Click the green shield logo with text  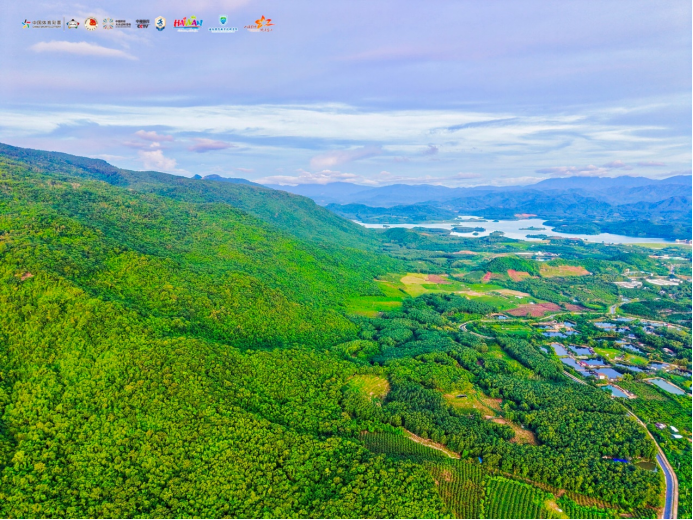pos(223,24)
